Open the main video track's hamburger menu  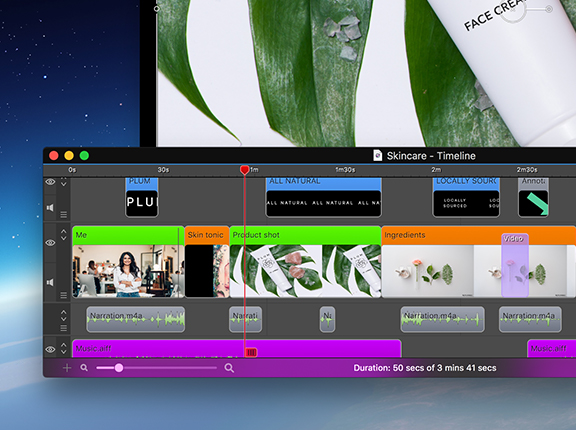point(64,295)
